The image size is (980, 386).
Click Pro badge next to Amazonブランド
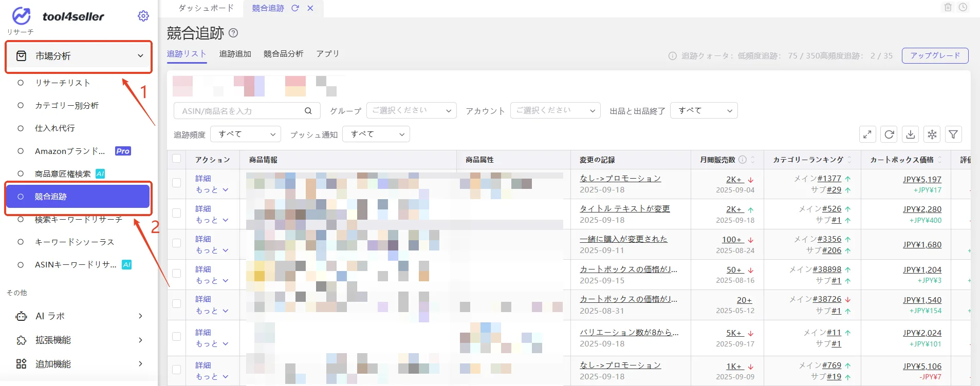tap(123, 151)
